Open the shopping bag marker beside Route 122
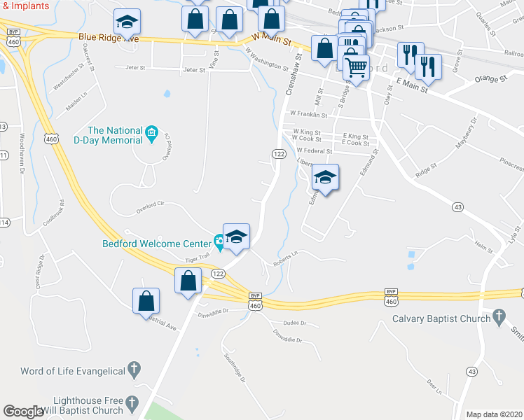Screen dimensions: 524x420 188,282
